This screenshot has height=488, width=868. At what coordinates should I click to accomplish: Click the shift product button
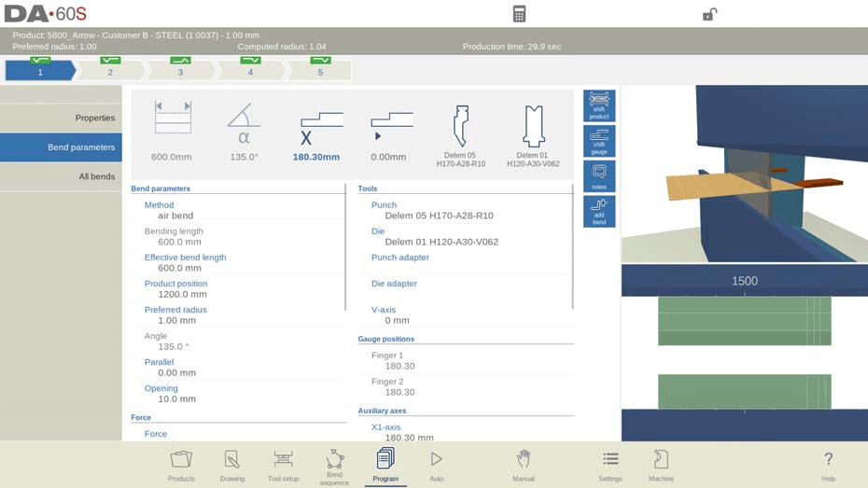599,105
